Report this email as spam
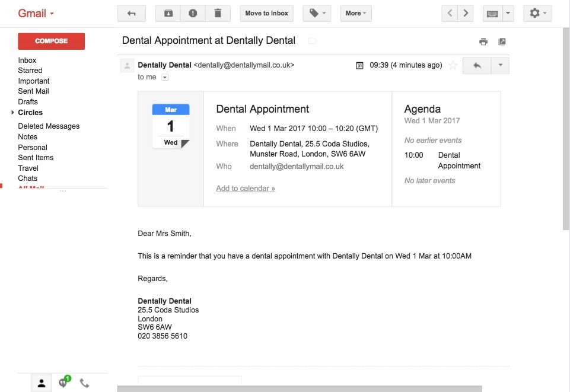 192,13
